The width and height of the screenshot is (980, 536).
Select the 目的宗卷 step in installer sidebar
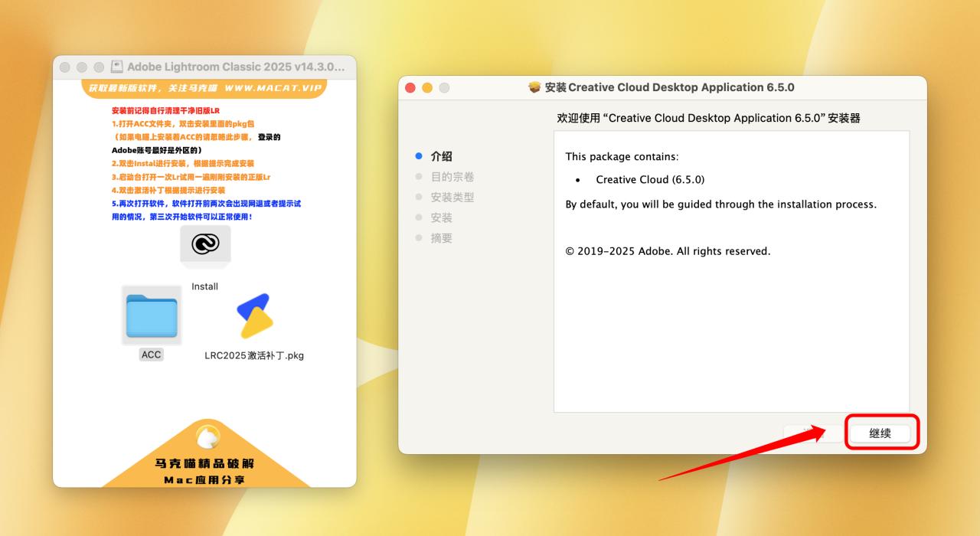pos(452,177)
